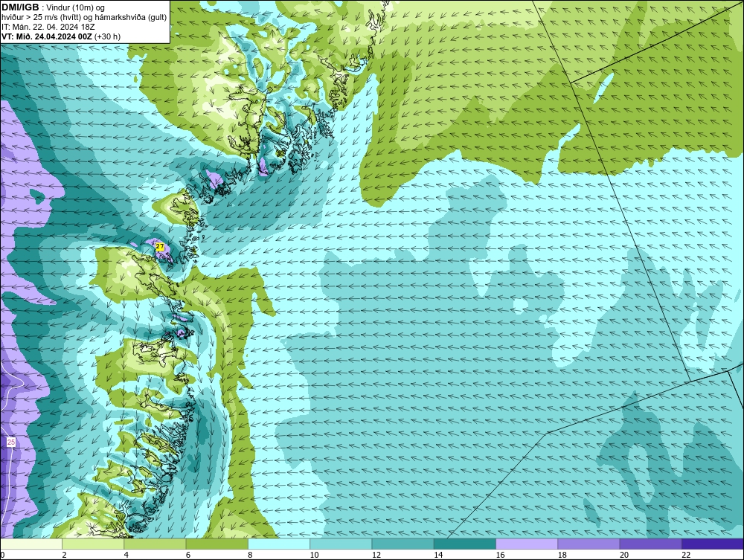Screen dimensions: 744x560
Task: Click the white 25 gust contour label
Action: (11, 442)
